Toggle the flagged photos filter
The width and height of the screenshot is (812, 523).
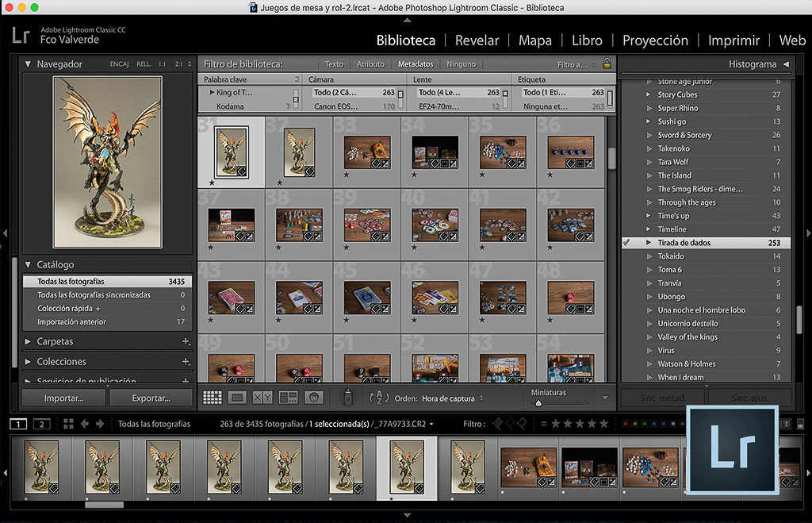pos(498,424)
